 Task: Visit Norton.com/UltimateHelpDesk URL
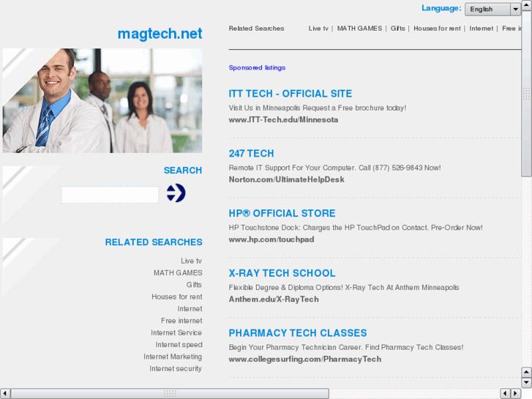click(x=286, y=179)
